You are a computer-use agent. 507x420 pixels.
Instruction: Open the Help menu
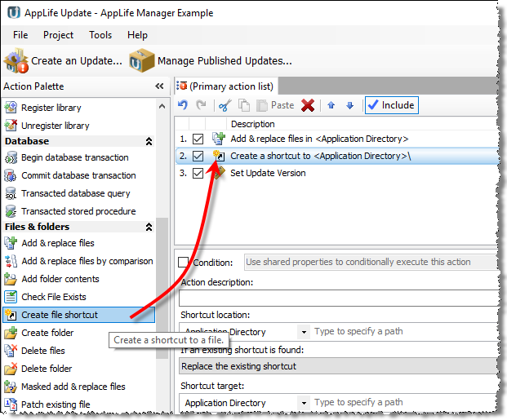pyautogui.click(x=137, y=35)
